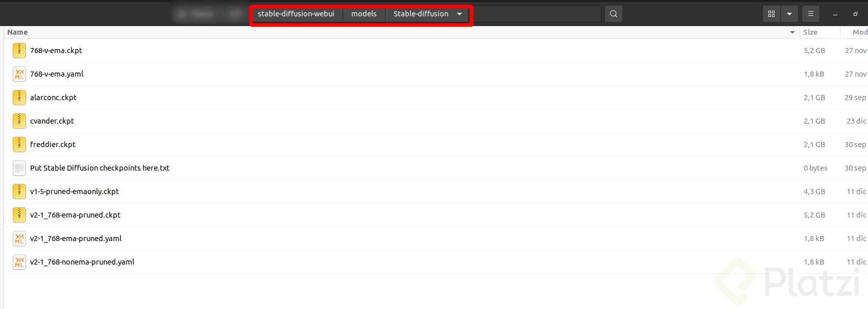This screenshot has height=309, width=868.
Task: Sort files by the Size column header
Action: click(x=810, y=32)
